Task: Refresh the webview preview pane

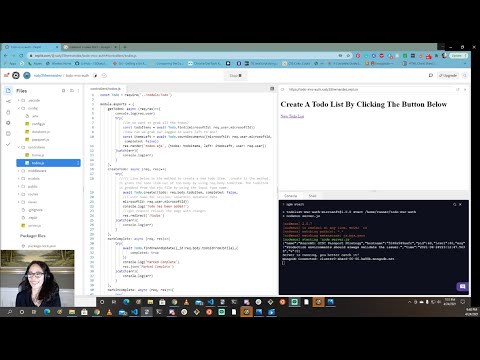Action: tap(282, 89)
